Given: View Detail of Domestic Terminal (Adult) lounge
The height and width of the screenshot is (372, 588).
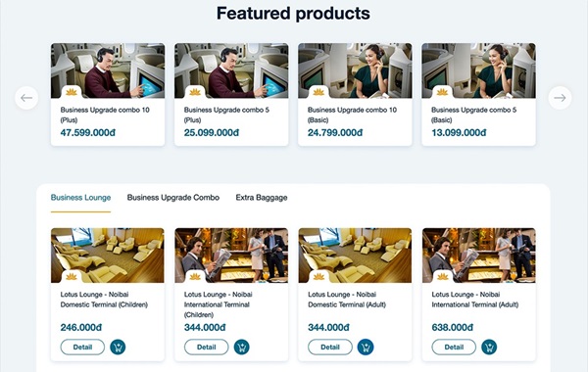Looking at the screenshot, I should (330, 347).
